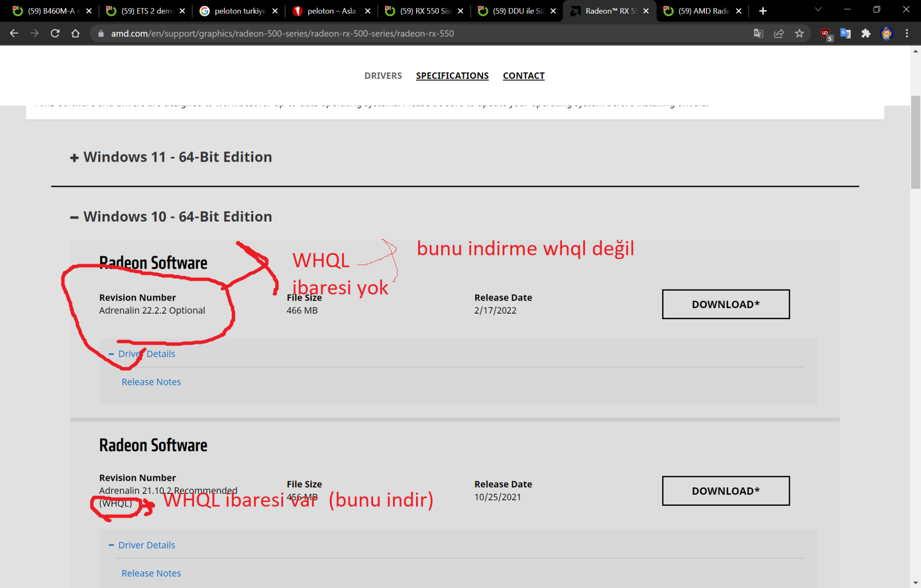The height and width of the screenshot is (588, 921).
Task: Close the AMD Rade tab
Action: 739,11
